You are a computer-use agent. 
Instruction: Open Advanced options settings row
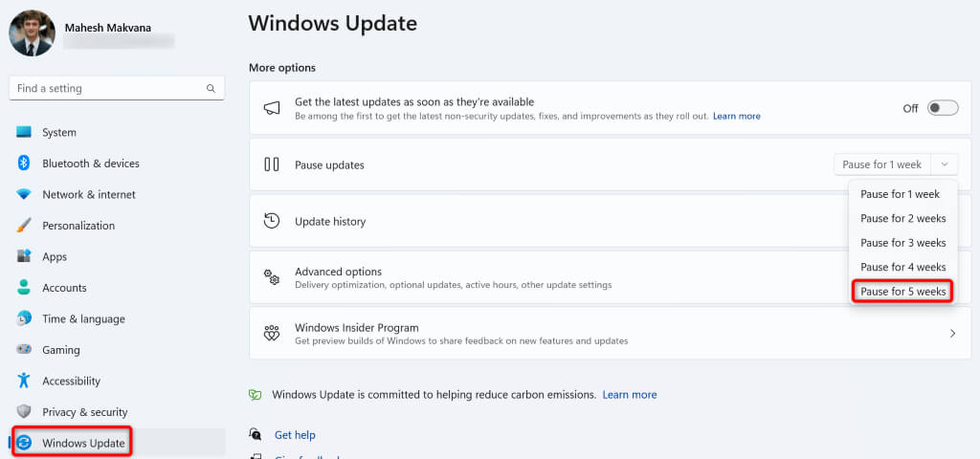[x=536, y=277]
